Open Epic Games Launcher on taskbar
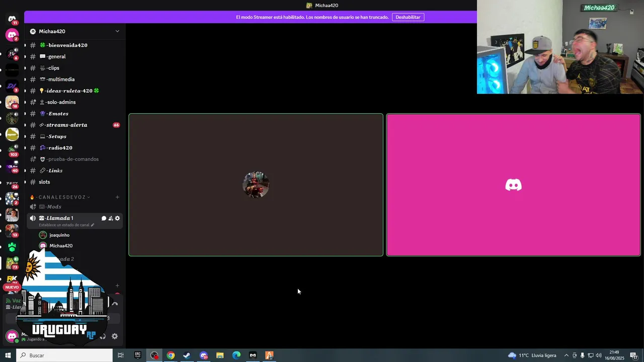Viewport: 644px width, 362px height. (x=138, y=355)
